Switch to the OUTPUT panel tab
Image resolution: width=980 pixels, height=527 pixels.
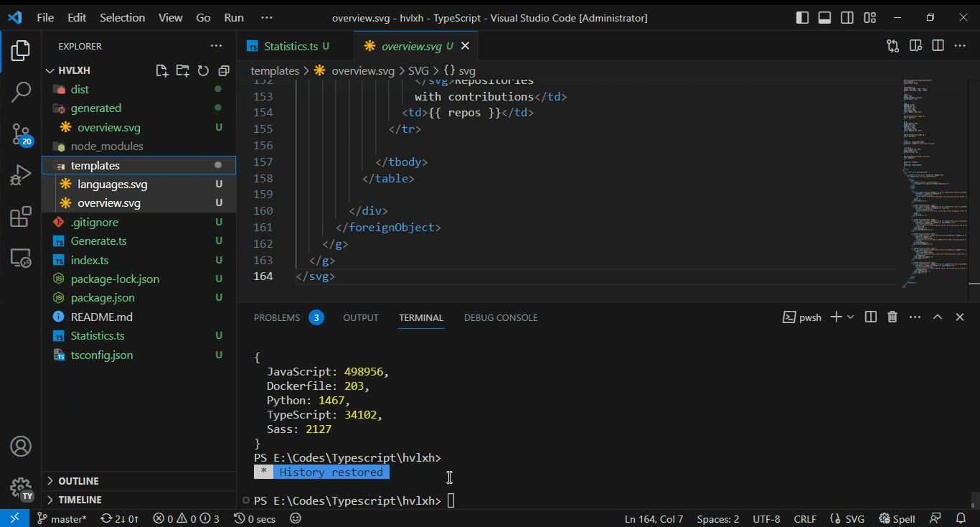[361, 317]
